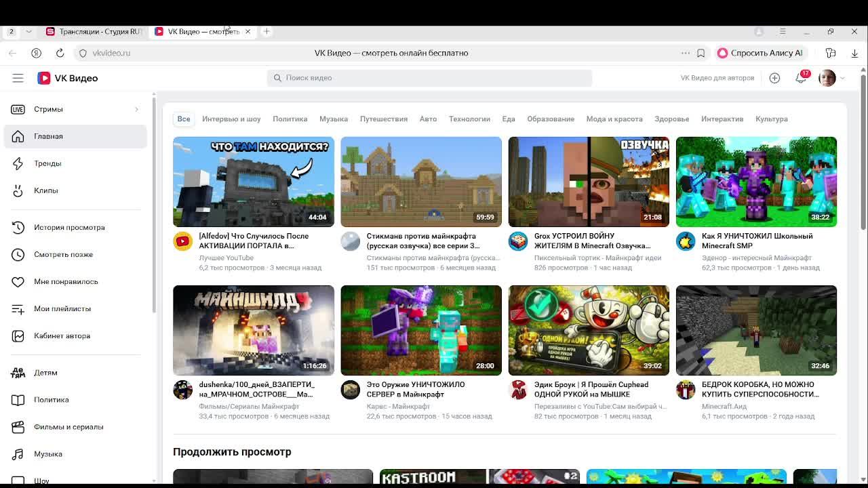Switch to the Трансляции - Студия browser tab

(94, 32)
